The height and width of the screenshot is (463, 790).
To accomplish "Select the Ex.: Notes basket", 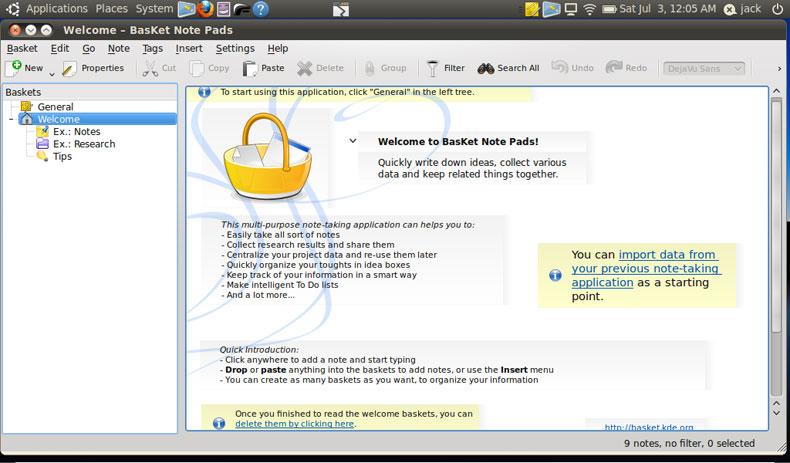I will [x=77, y=131].
